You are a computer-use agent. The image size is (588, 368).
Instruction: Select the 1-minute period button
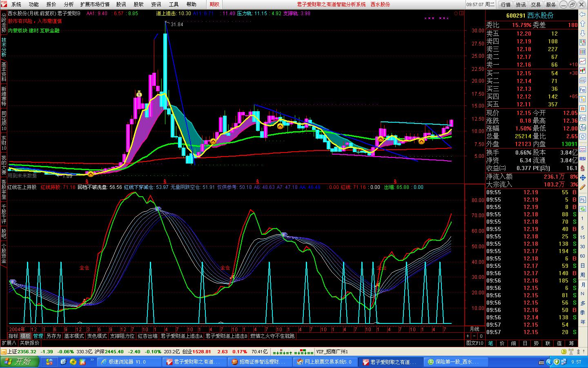pos(582,218)
